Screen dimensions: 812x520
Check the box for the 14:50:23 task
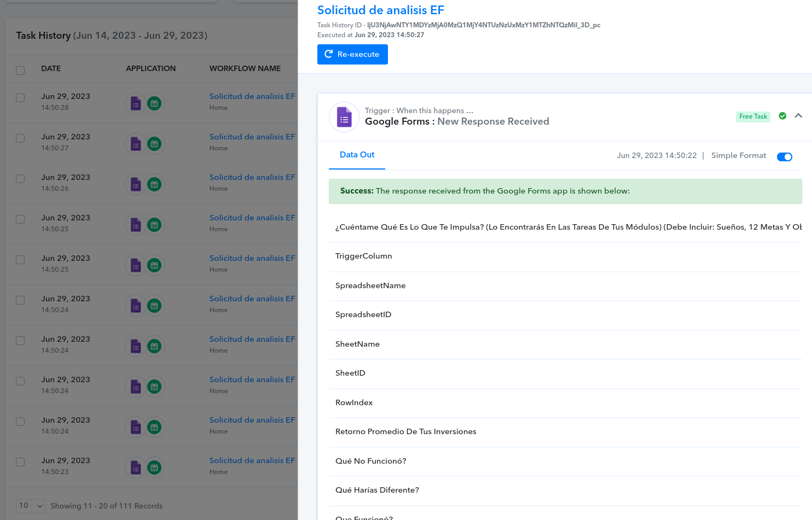pos(20,462)
